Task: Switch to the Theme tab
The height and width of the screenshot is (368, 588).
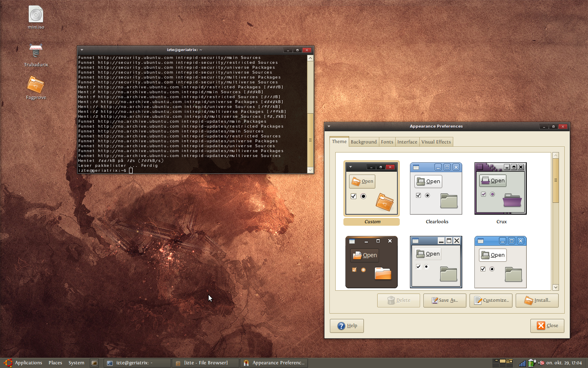Action: pyautogui.click(x=339, y=141)
